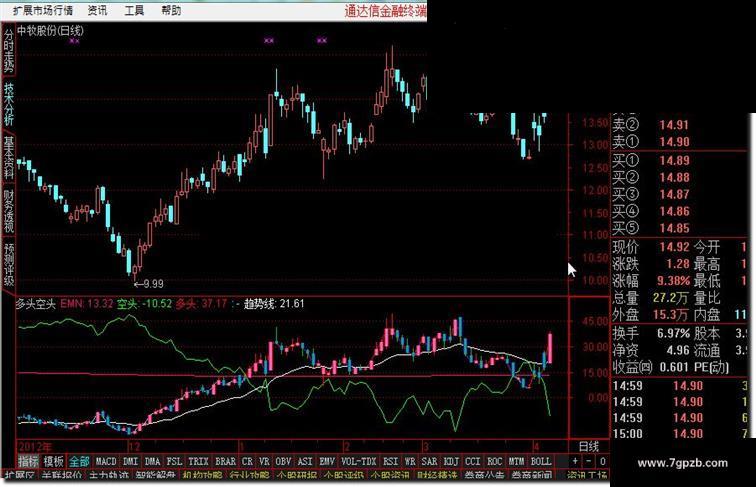
Task: Apply the BOLL indicator
Action: [x=541, y=461]
